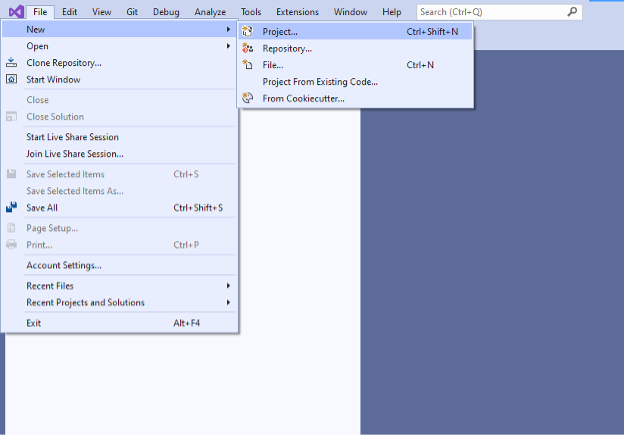The width and height of the screenshot is (624, 436).
Task: Click the Visual Studio logo icon
Action: click(x=16, y=12)
